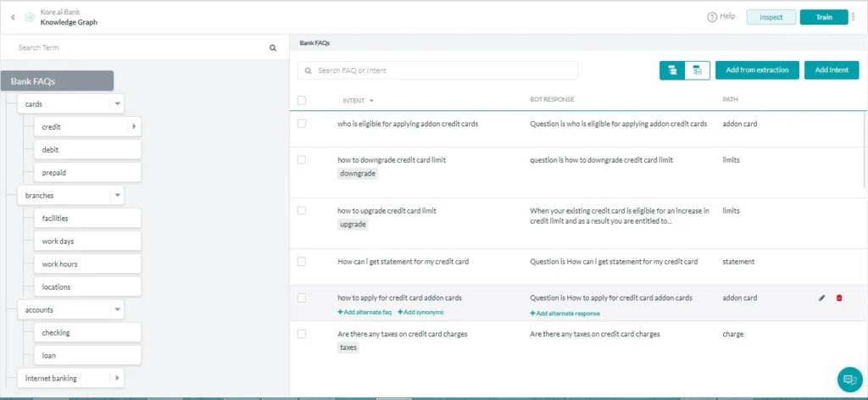
Task: Select the facilities node
Action: [x=87, y=218]
